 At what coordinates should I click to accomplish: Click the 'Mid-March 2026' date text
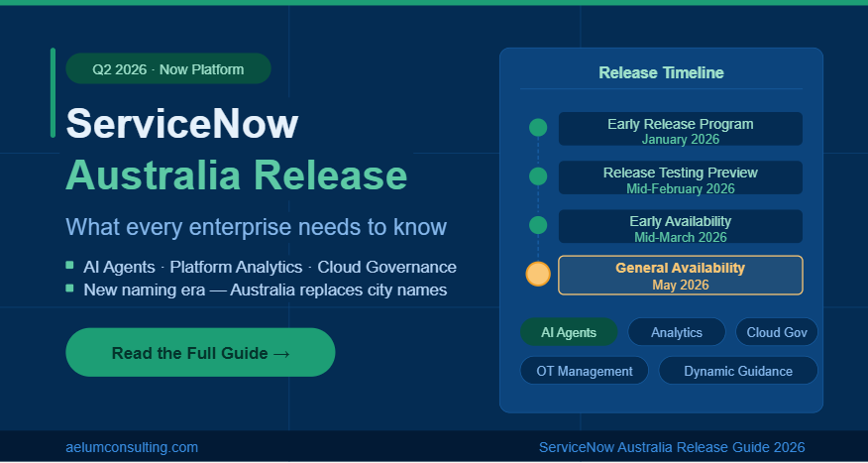[681, 238]
